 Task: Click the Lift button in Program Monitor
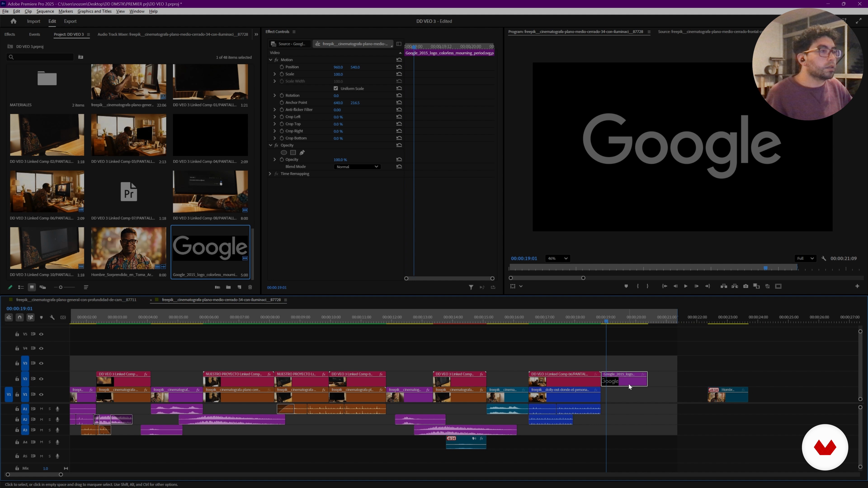coord(723,286)
